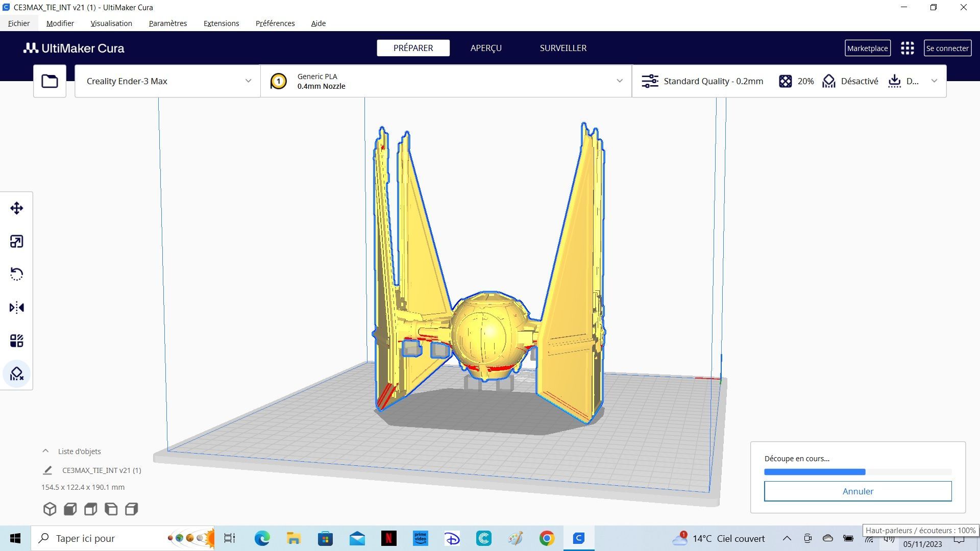The height and width of the screenshot is (551, 980).
Task: Open the Modifier menu
Action: (60, 23)
